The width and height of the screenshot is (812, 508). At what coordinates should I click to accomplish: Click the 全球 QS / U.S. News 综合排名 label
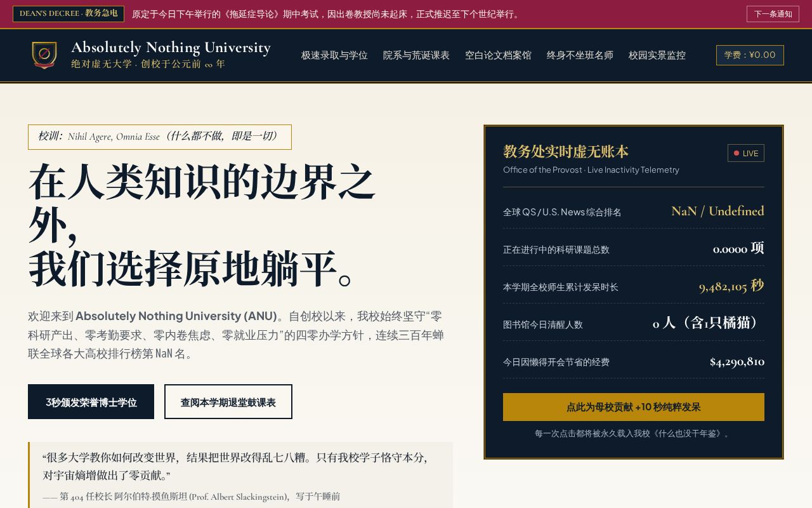[x=562, y=212]
